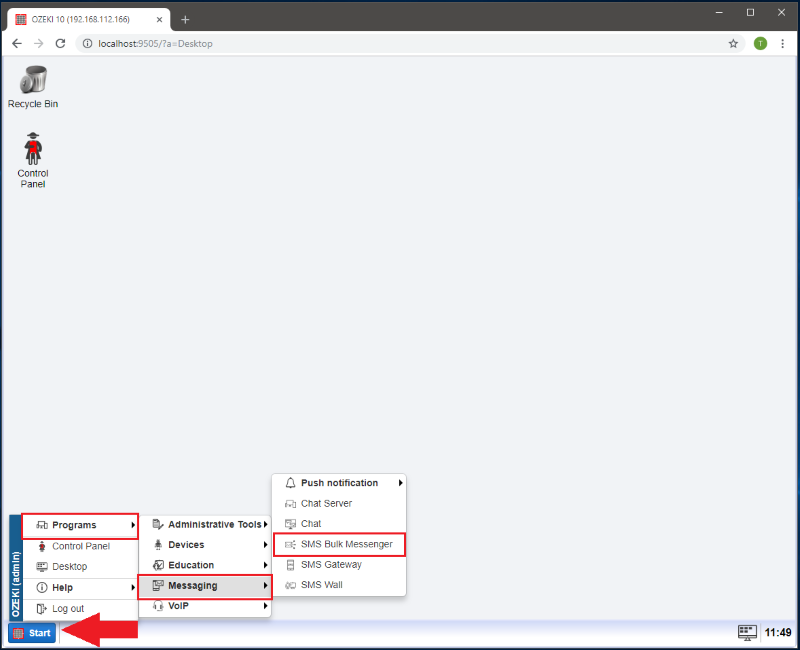Expand the Programs submenu
The height and width of the screenshot is (650, 800).
[x=80, y=525]
